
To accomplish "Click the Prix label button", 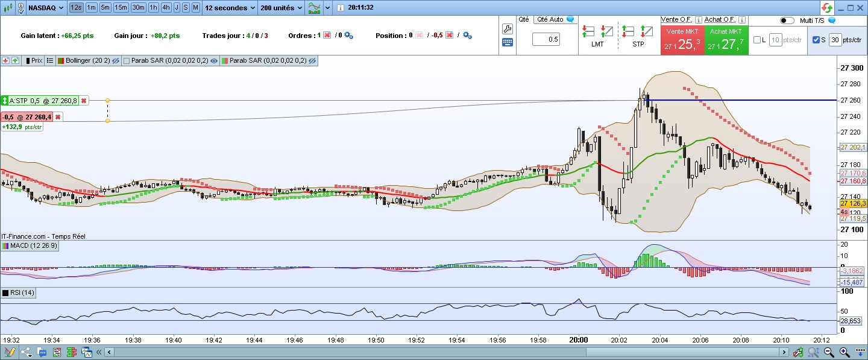I will 34,61.
